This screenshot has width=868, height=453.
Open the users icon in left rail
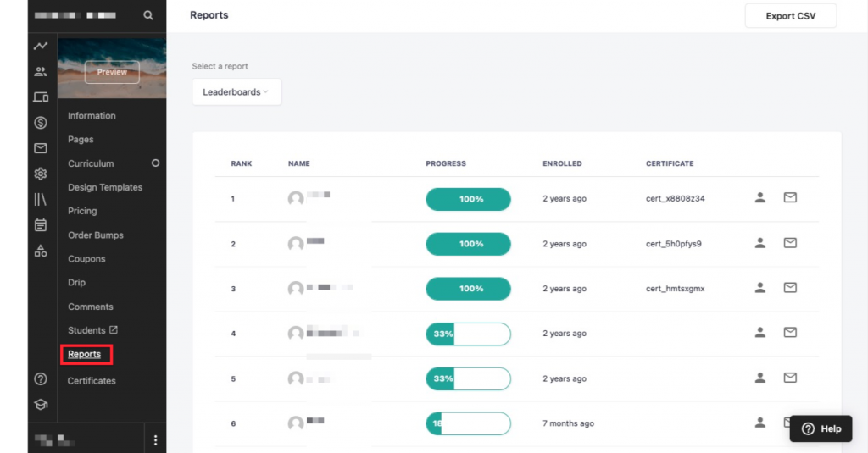tap(41, 72)
